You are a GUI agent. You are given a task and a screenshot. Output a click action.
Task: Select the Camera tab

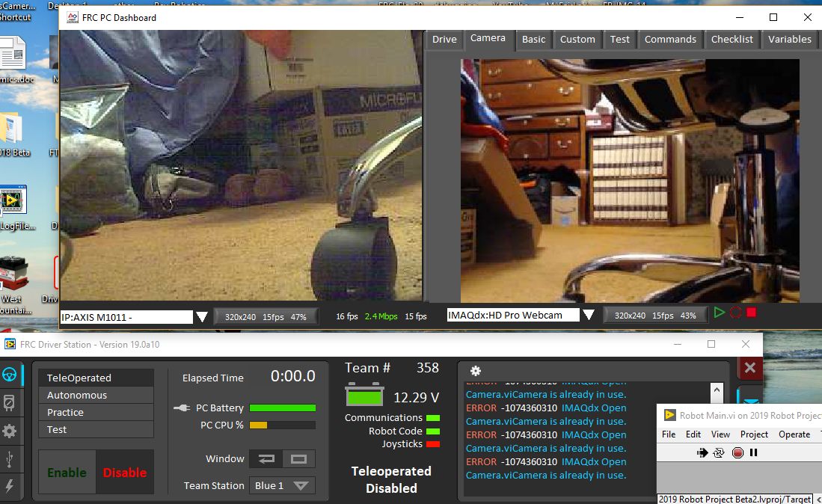[488, 38]
